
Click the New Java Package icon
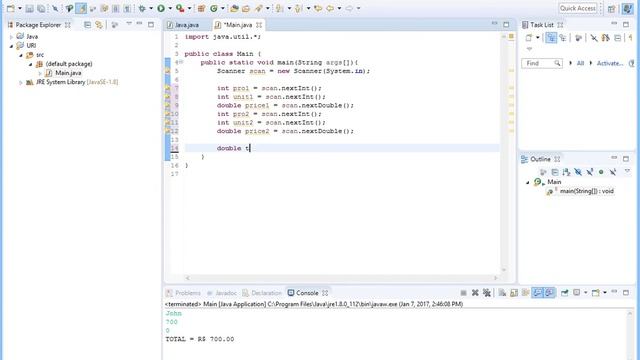201,8
